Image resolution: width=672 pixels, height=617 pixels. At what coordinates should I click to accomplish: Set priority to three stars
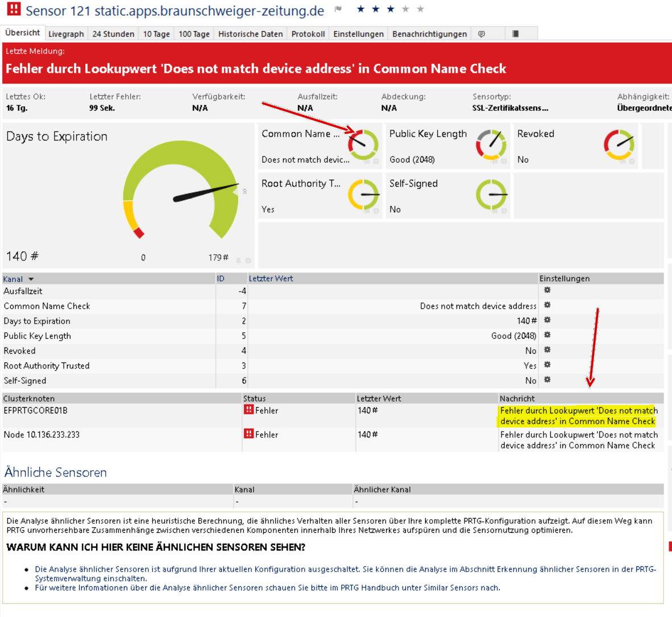coord(391,9)
